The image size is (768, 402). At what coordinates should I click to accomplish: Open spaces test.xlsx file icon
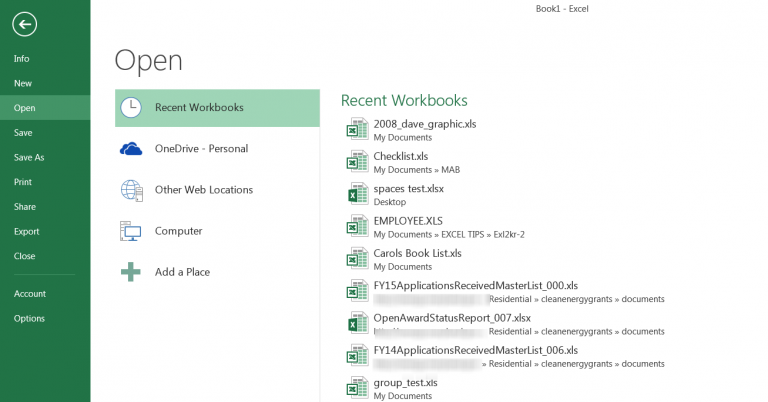(x=358, y=194)
